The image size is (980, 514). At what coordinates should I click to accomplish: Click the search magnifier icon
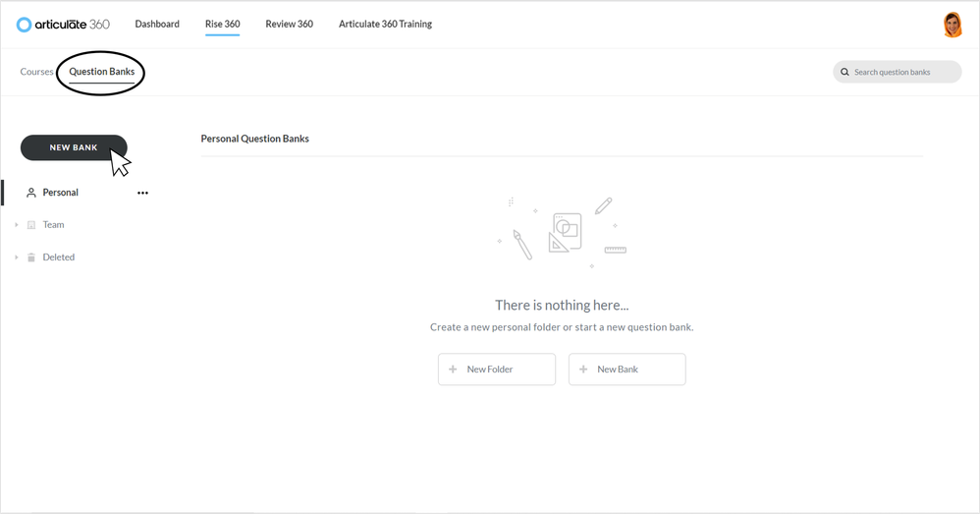click(844, 72)
